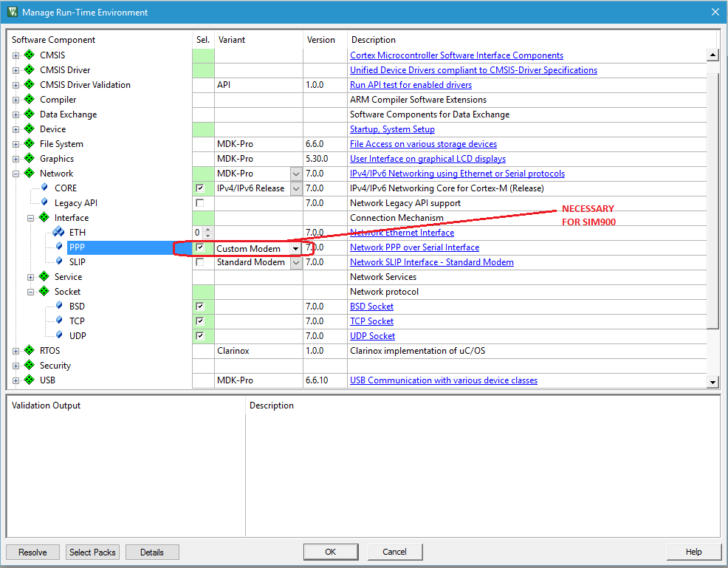Enable the SLIP interface checkbox
The image size is (728, 568).
[x=199, y=262]
